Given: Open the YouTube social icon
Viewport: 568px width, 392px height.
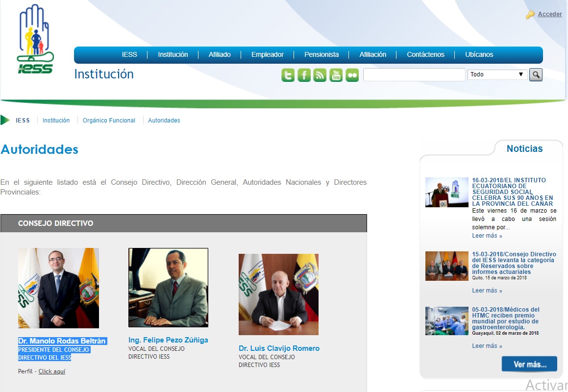Looking at the screenshot, I should click(x=336, y=75).
